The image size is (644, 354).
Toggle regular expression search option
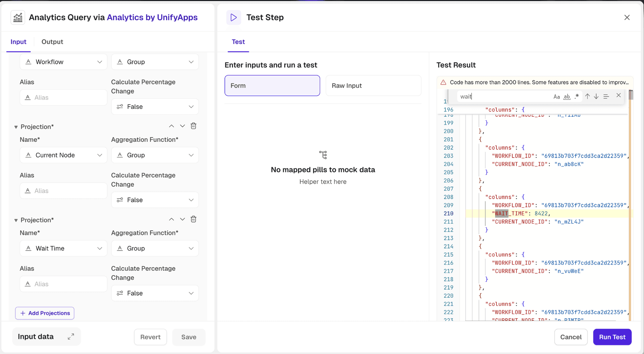click(577, 97)
